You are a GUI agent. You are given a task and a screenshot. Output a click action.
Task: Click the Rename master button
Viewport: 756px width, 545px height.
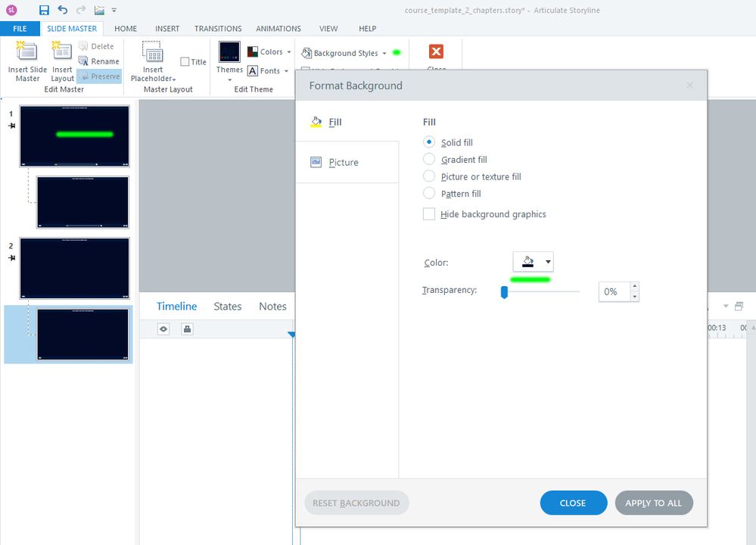(x=99, y=61)
